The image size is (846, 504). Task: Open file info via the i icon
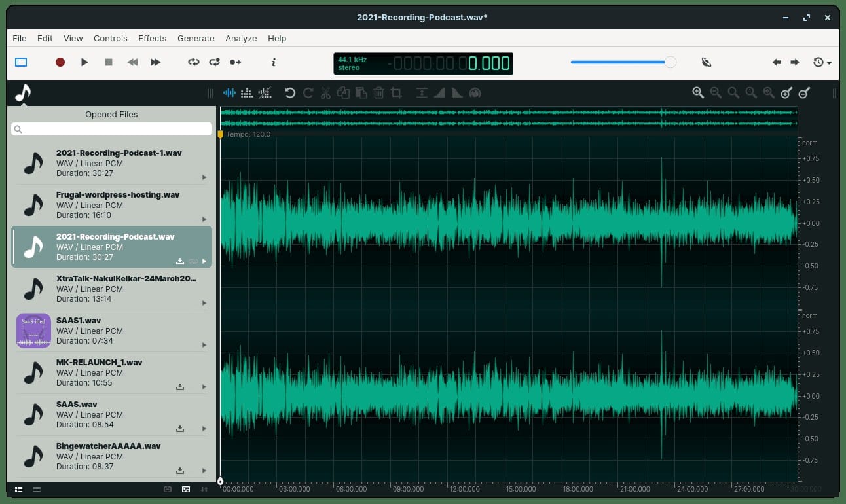tap(274, 62)
